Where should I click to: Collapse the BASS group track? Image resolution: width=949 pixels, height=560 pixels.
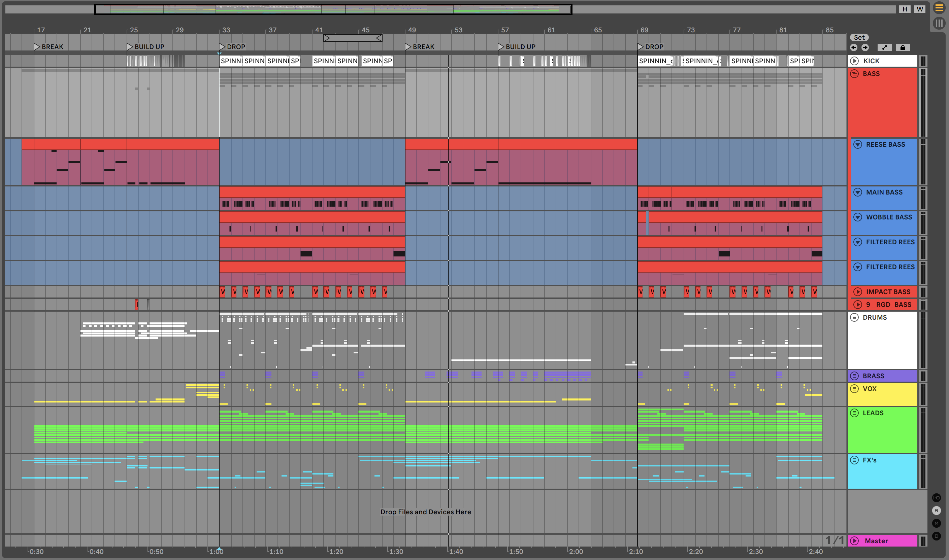(x=854, y=74)
